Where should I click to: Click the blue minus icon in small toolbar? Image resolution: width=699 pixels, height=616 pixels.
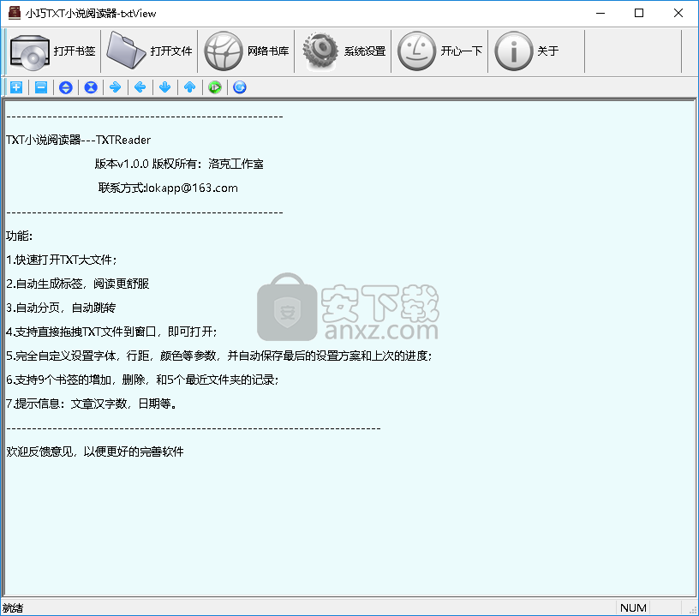coord(41,87)
